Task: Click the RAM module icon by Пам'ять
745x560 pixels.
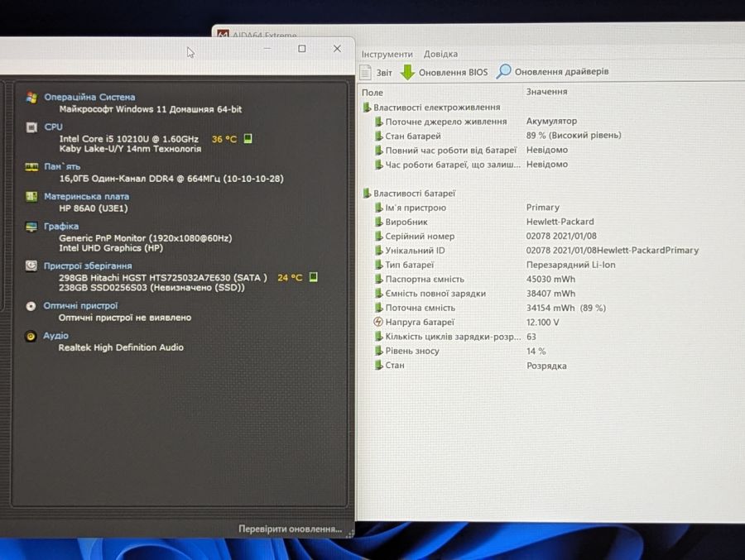Action: [31, 167]
